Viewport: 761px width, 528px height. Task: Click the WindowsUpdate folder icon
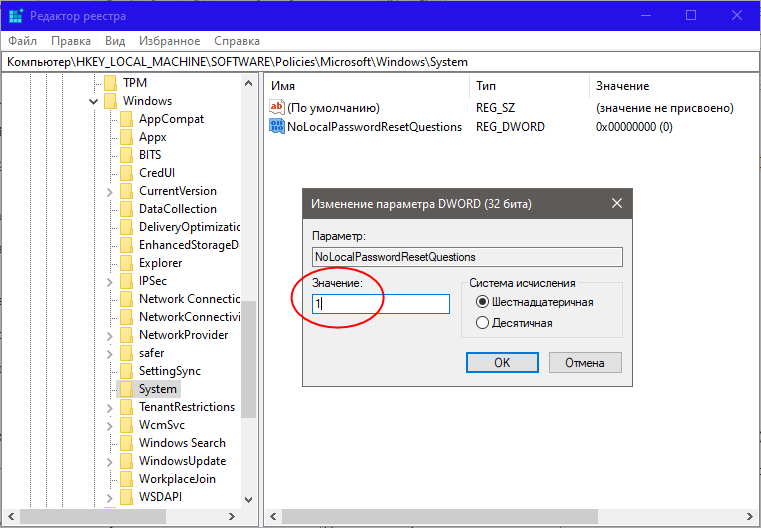[x=126, y=461]
